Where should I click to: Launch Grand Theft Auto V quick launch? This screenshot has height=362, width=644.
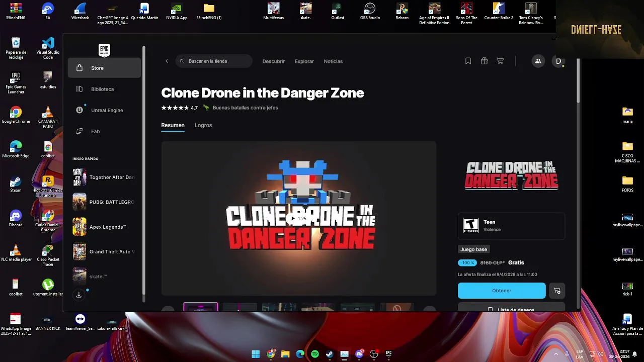tap(104, 251)
